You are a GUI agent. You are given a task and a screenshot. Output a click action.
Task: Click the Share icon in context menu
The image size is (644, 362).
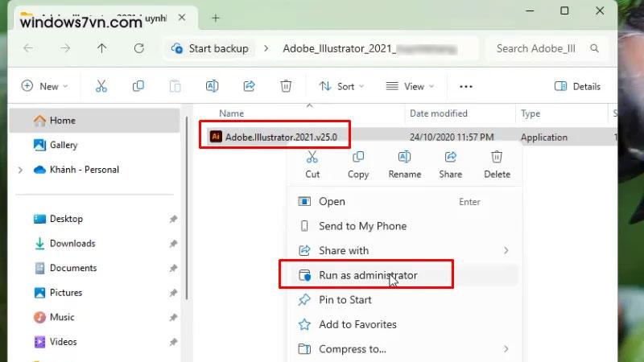[x=451, y=158]
